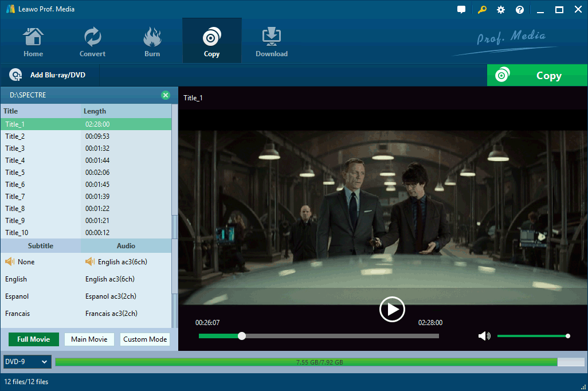
Task: Select Title_3 in the title list
Action: coord(86,148)
